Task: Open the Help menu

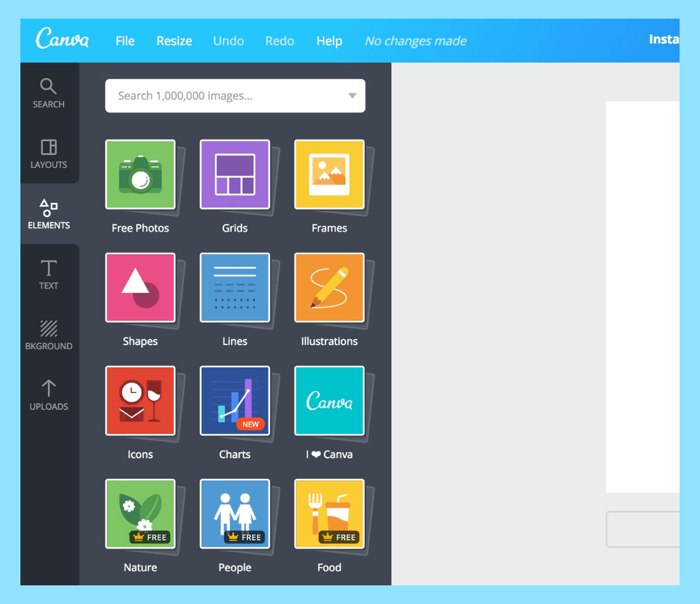Action: coord(329,41)
